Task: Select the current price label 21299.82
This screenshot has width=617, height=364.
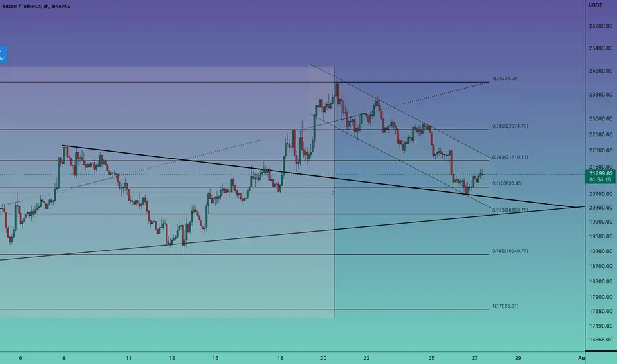Action: click(x=601, y=173)
